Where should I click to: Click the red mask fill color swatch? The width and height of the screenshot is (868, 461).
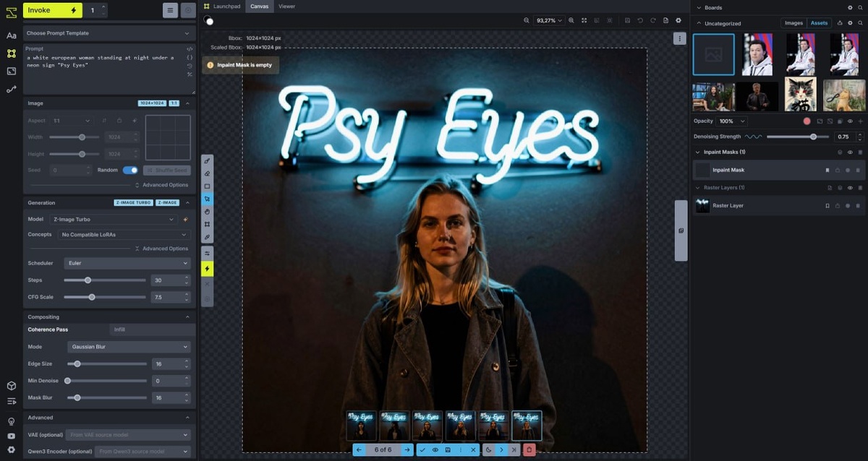coord(807,121)
